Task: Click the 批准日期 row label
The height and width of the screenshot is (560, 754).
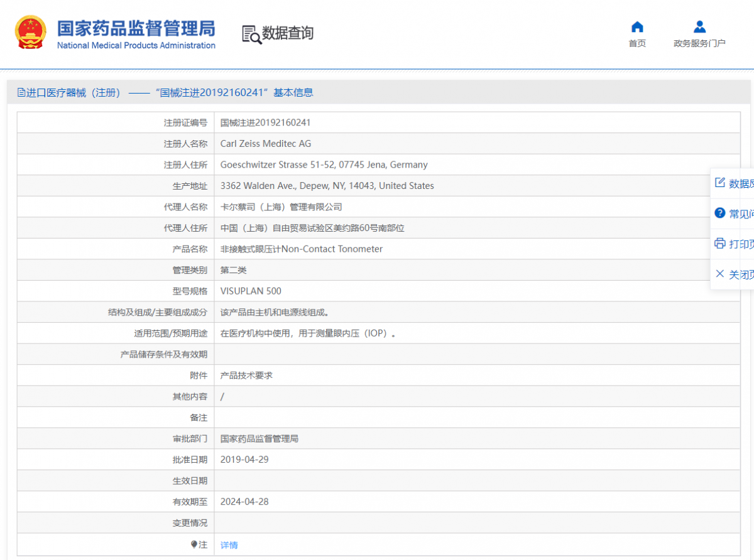Action: pyautogui.click(x=190, y=460)
